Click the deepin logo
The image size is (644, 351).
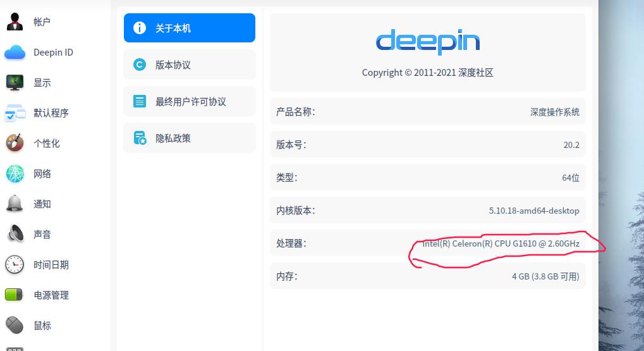428,42
